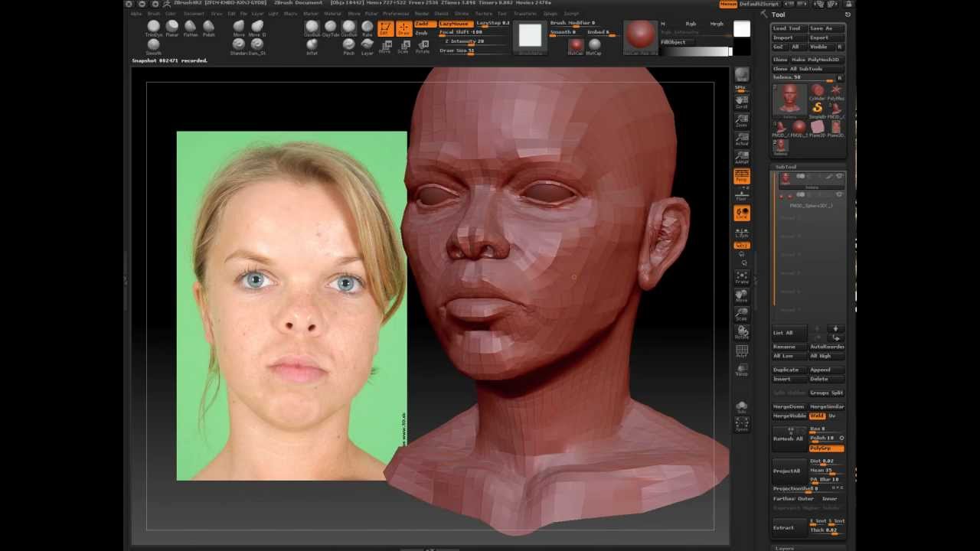Toggle Persp perspective view
980x551 pixels.
click(741, 176)
